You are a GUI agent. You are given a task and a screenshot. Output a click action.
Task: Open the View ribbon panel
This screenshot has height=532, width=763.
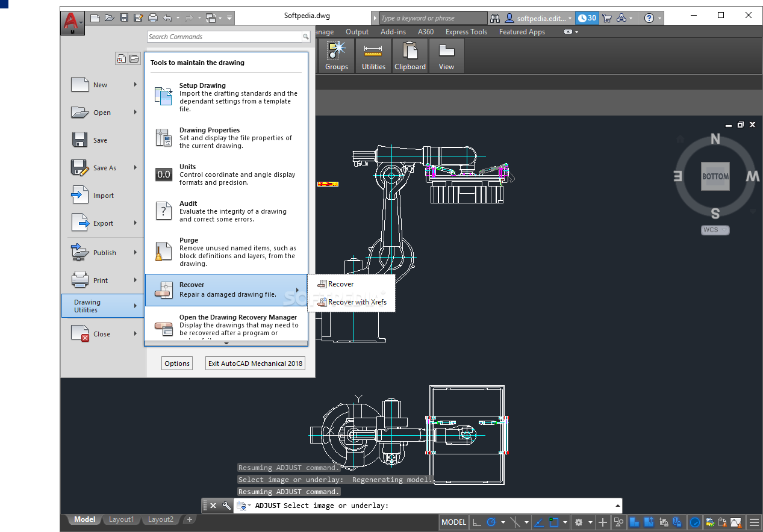[446, 55]
